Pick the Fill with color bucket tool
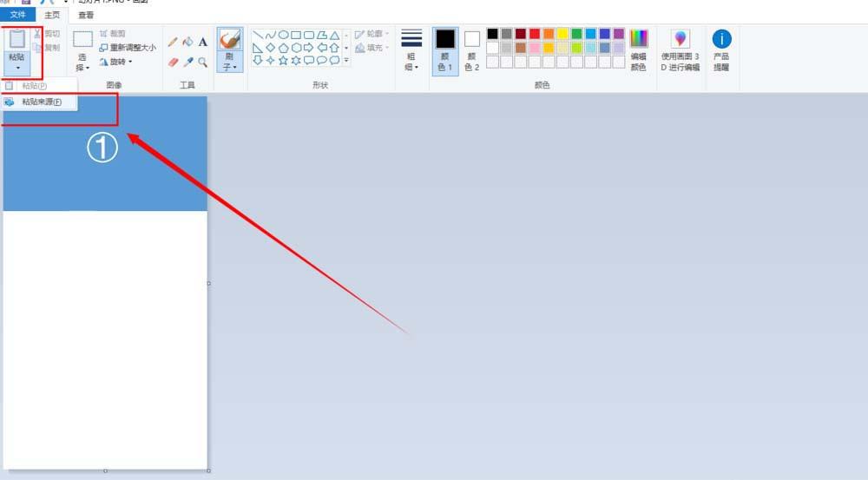868x480 pixels. [x=187, y=42]
